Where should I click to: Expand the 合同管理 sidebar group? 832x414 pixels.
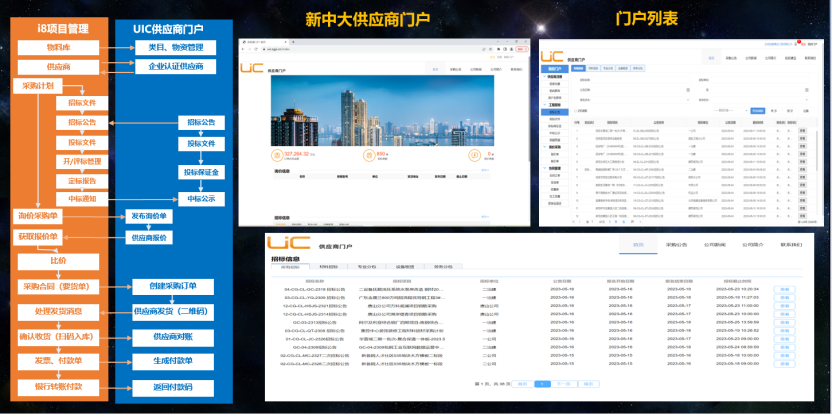(x=555, y=167)
